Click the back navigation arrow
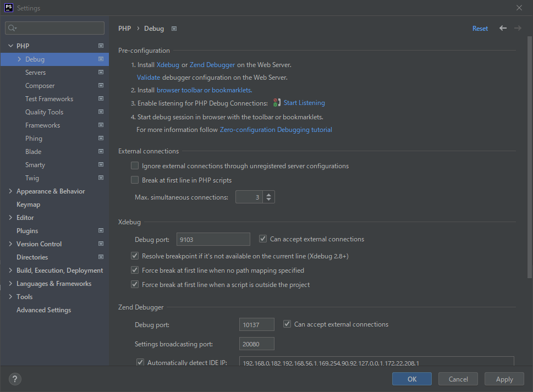Viewport: 533px width, 392px height. tap(503, 29)
